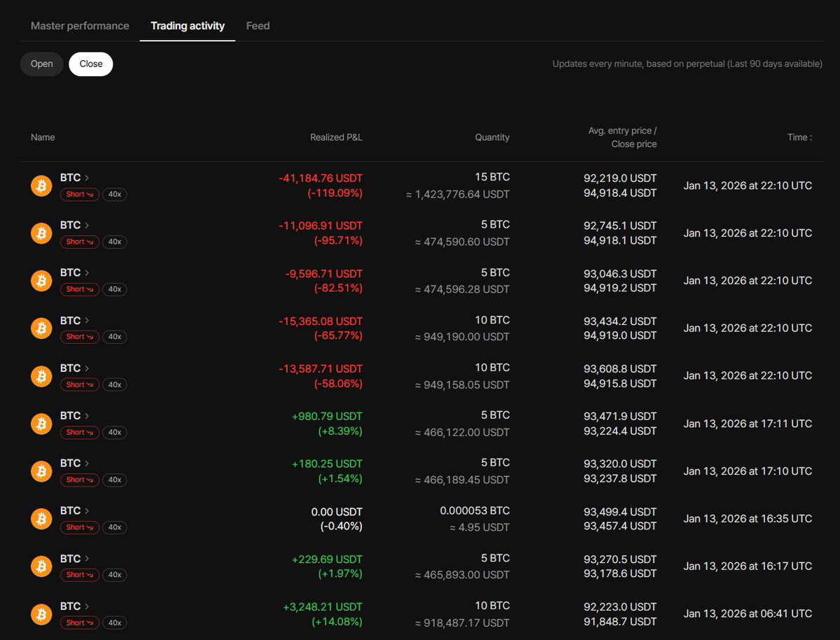Click the +3,248.21 USDT profit value
Image resolution: width=840 pixels, height=640 pixels.
point(323,606)
